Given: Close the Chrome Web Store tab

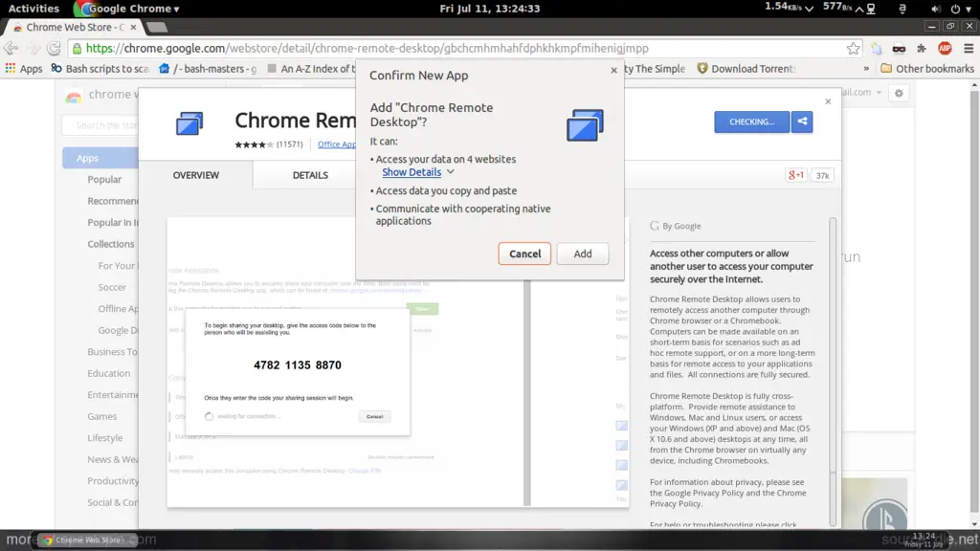Looking at the screenshot, I should coord(133,27).
